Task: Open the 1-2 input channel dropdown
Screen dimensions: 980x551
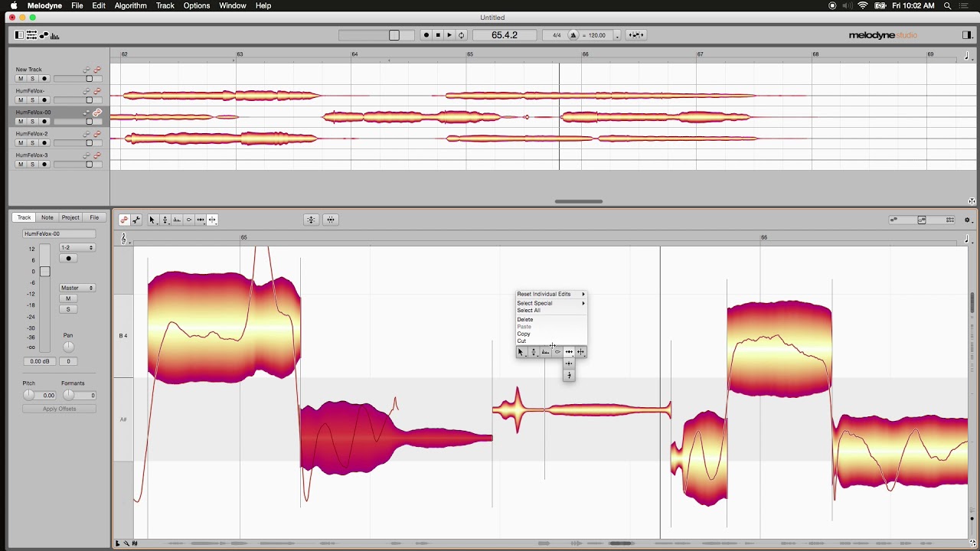Action: pos(77,248)
